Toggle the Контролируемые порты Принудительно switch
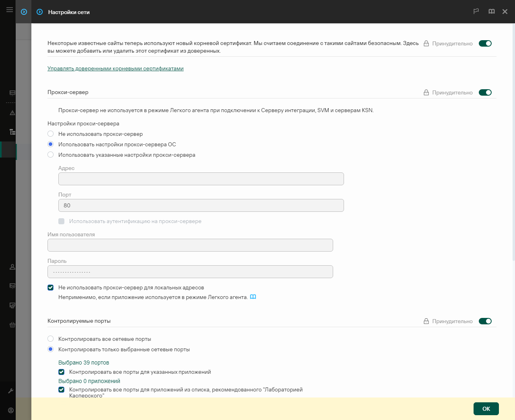This screenshot has width=515, height=420. pos(485,321)
